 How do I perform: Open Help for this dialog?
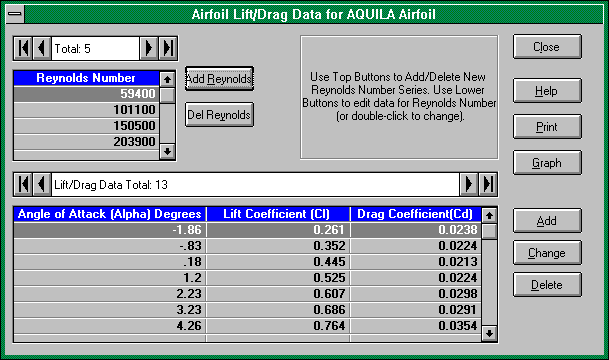click(x=547, y=90)
